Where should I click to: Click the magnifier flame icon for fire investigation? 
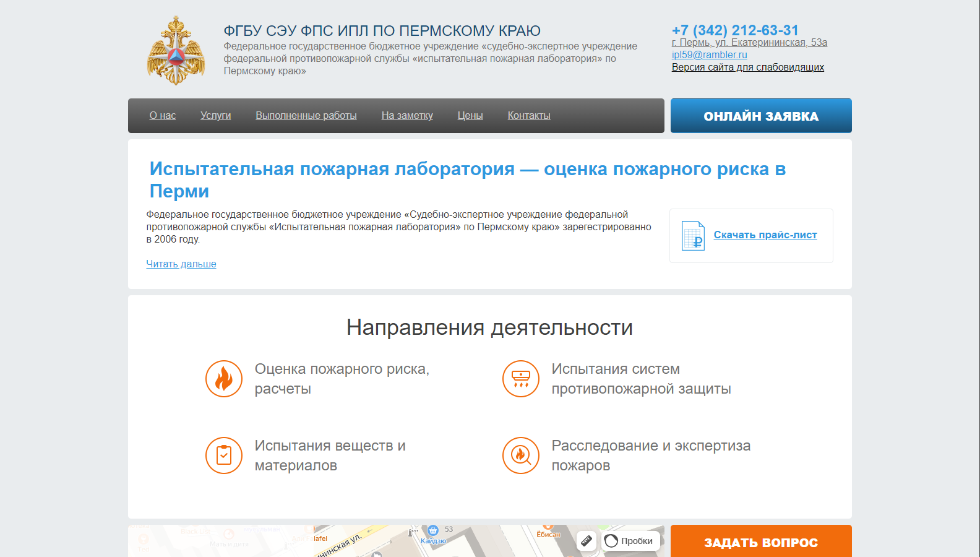[521, 456]
